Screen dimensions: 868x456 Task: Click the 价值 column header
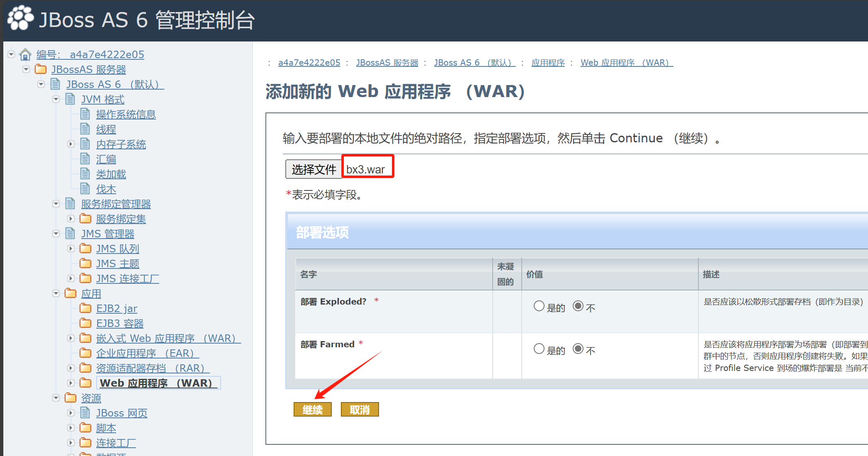click(610, 274)
